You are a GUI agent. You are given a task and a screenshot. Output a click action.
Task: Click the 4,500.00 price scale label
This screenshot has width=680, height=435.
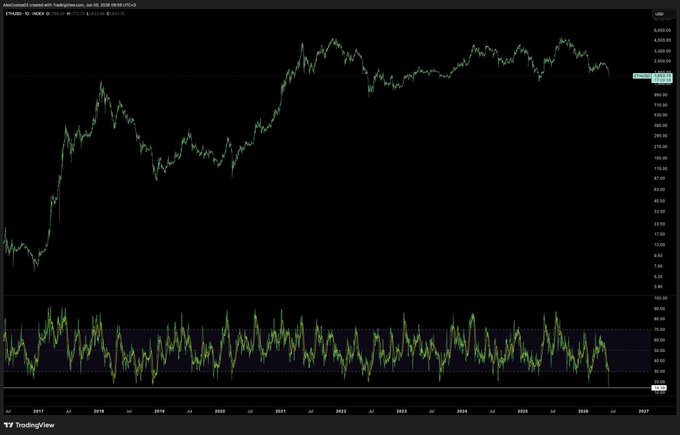click(662, 40)
